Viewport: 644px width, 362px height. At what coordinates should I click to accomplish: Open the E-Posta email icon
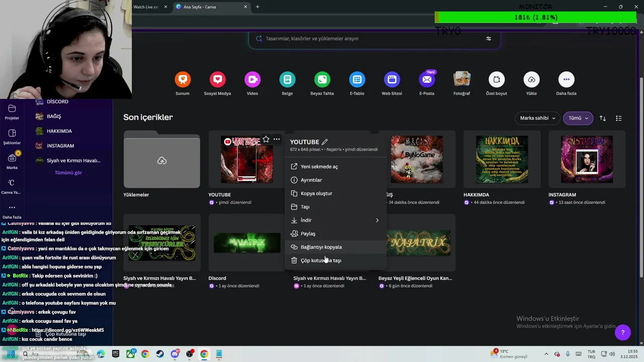[427, 79]
